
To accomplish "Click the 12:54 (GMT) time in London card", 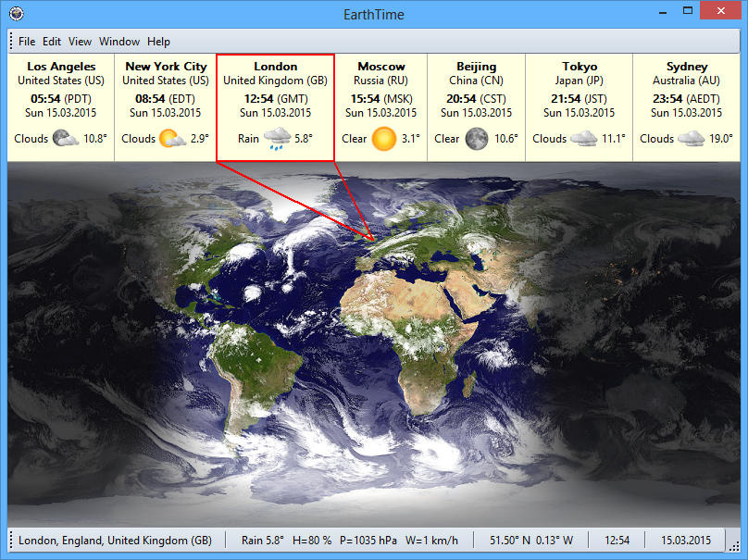I will click(x=276, y=99).
